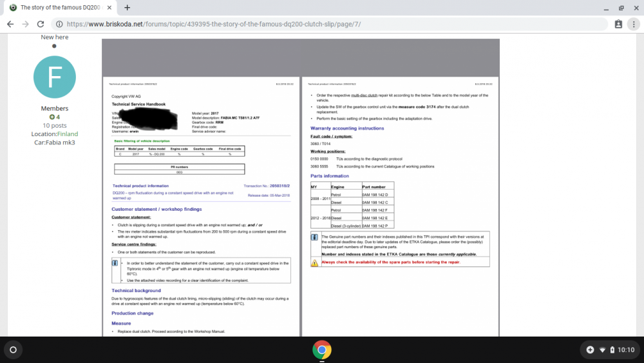Go back to the previous page
The image size is (644, 363).
10,25
